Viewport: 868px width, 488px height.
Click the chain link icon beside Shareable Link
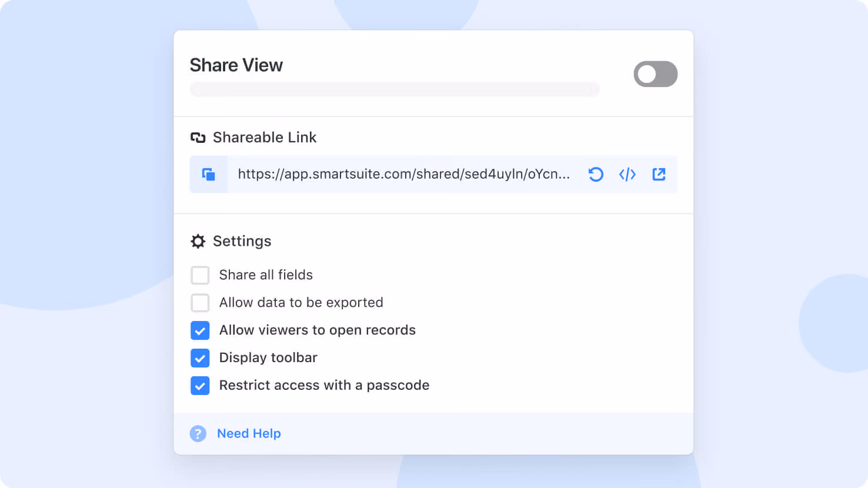pos(198,138)
